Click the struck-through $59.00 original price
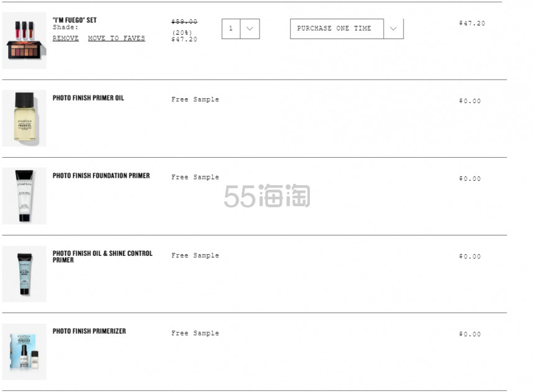Image resolution: width=534 pixels, height=392 pixels. [184, 22]
